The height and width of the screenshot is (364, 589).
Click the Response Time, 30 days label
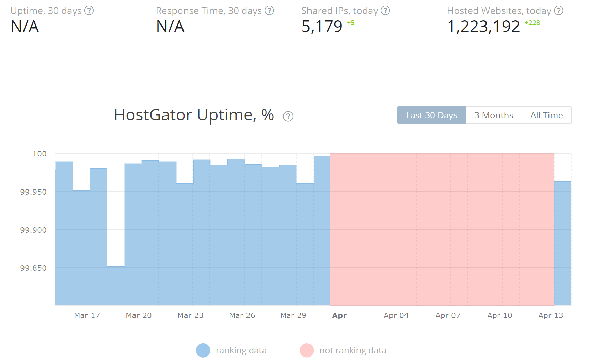pyautogui.click(x=209, y=11)
